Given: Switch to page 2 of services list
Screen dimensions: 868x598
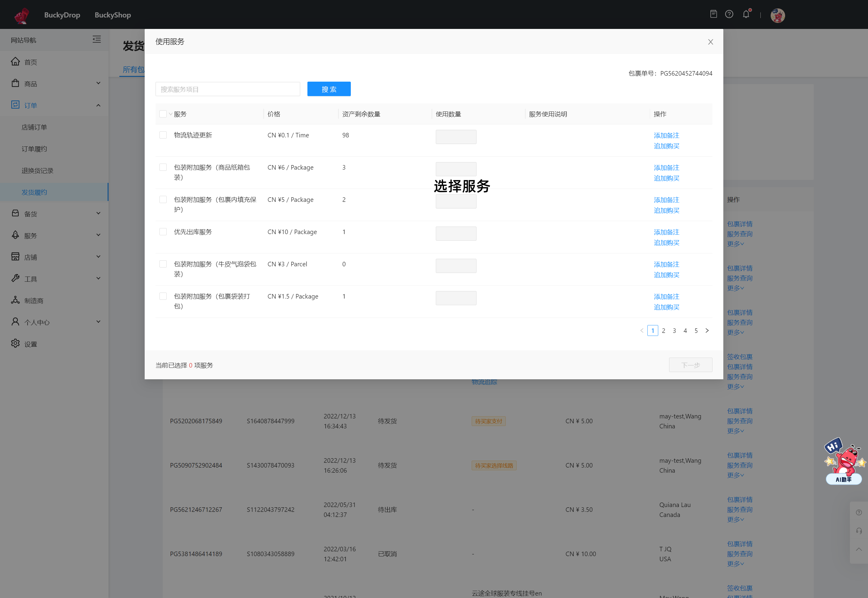Looking at the screenshot, I should [x=664, y=330].
